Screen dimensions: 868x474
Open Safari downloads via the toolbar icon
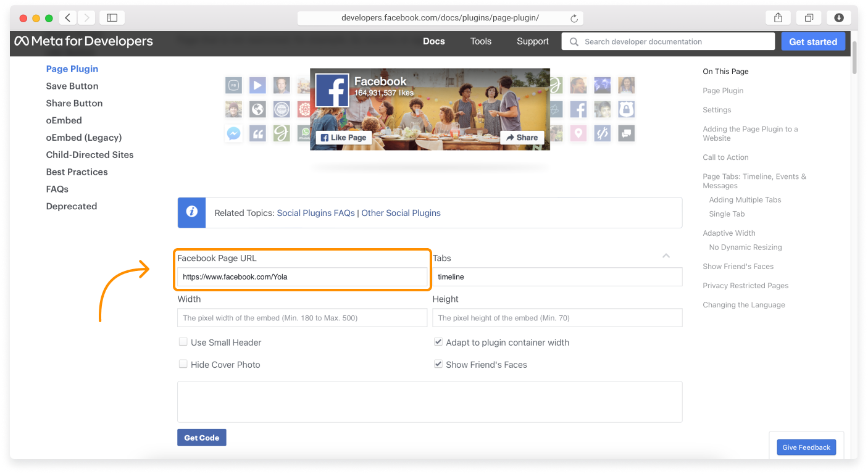(x=839, y=17)
